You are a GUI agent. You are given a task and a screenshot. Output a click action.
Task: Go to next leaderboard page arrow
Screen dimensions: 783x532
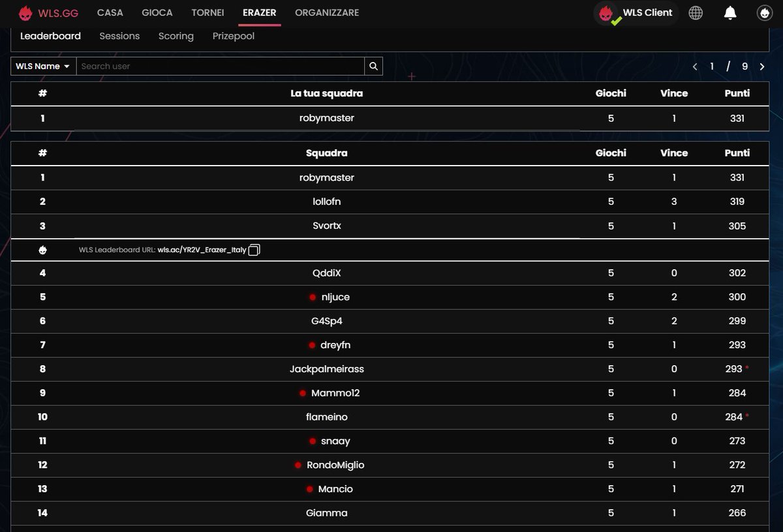(x=762, y=66)
